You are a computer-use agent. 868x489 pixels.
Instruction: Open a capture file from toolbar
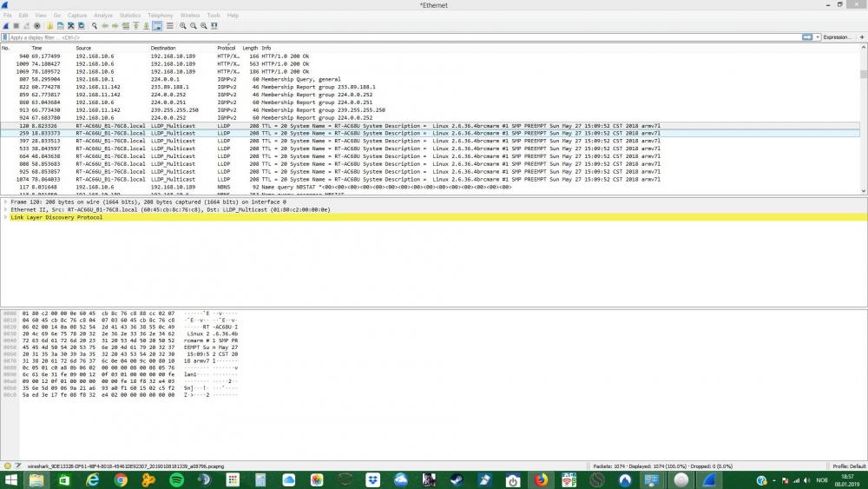(x=49, y=26)
